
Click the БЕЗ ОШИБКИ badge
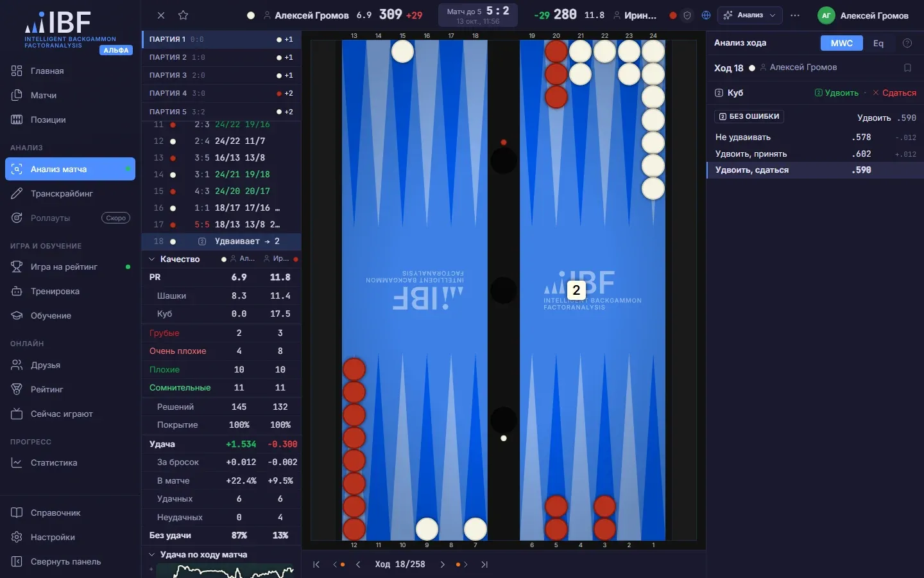(749, 116)
